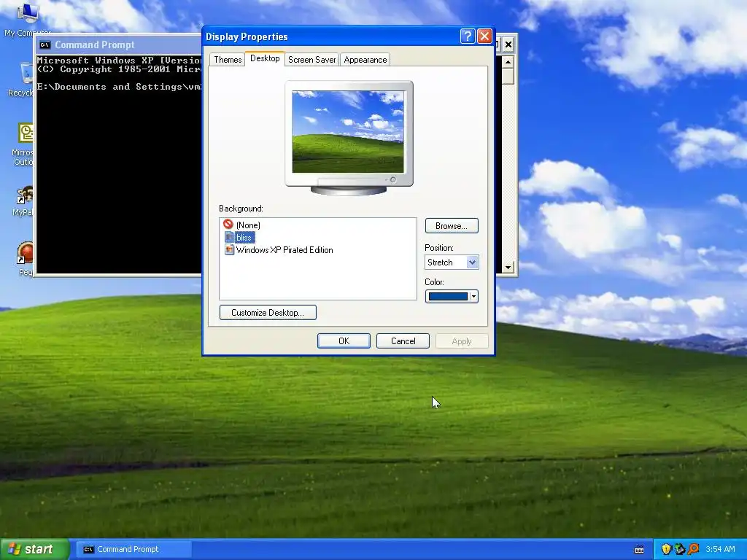This screenshot has height=560, width=747.
Task: Click the orange magnifier tray icon
Action: coord(693,549)
